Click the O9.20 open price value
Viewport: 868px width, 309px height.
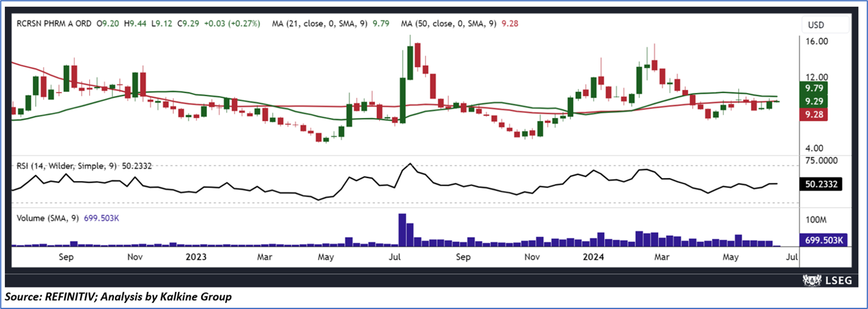tap(109, 24)
